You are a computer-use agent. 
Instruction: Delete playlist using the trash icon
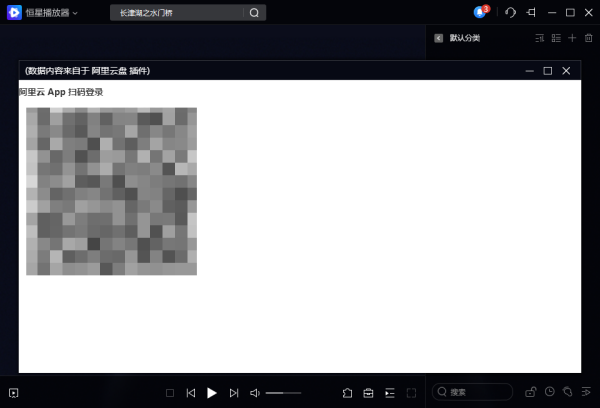(588, 38)
